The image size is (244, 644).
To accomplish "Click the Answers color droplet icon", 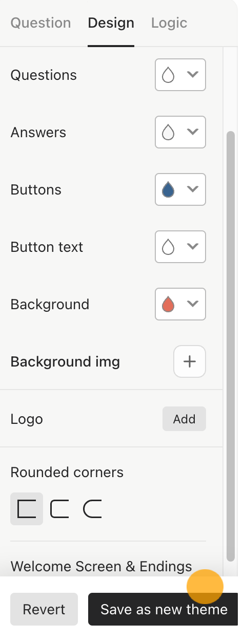I will (168, 133).
